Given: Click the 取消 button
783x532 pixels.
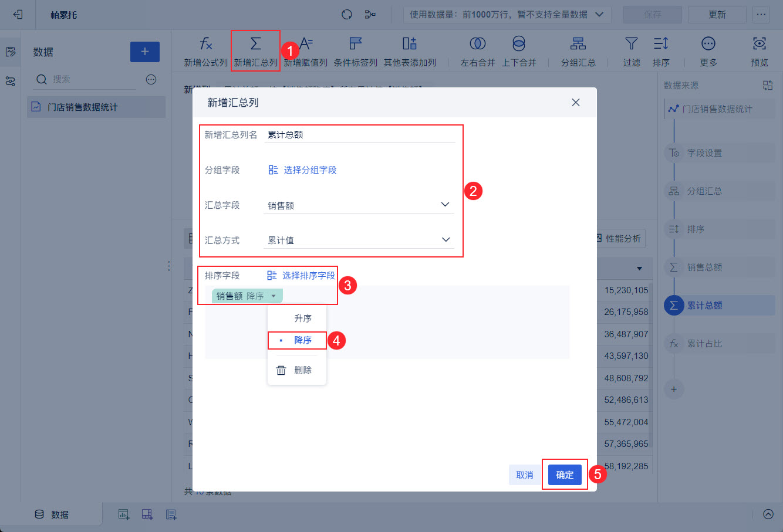Looking at the screenshot, I should pyautogui.click(x=525, y=475).
